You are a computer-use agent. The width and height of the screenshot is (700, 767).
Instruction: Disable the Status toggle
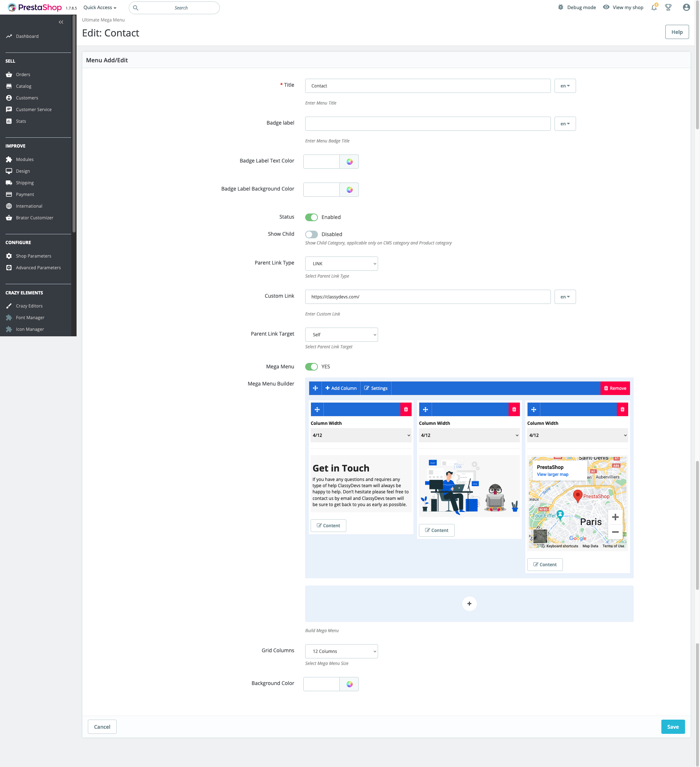(311, 217)
